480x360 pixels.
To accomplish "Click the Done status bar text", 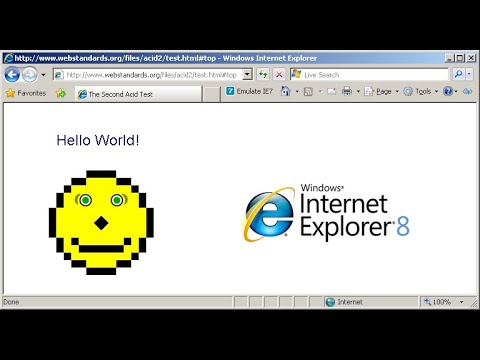I will click(11, 302).
